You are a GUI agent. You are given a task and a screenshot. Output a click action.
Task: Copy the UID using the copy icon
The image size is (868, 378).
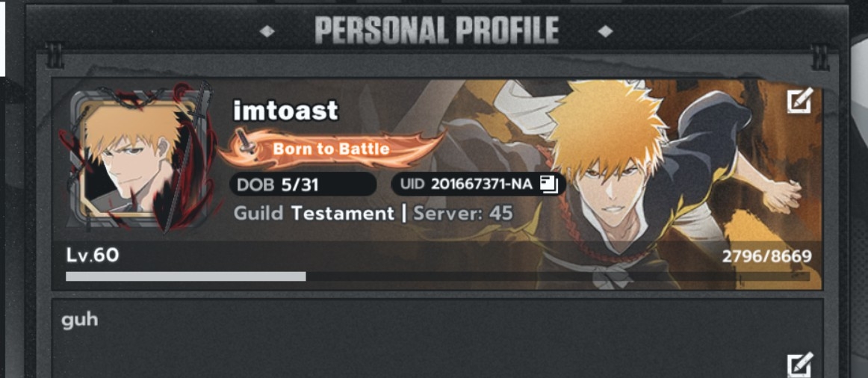point(548,185)
